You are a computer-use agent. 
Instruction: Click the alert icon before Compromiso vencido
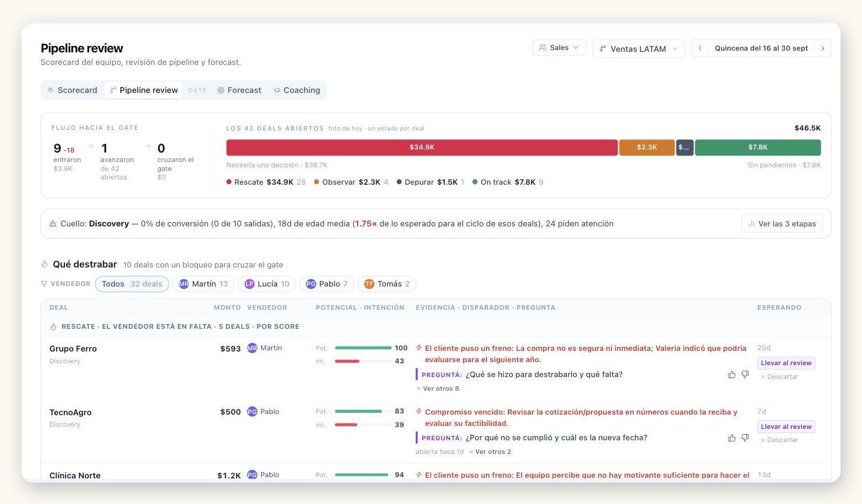(419, 412)
